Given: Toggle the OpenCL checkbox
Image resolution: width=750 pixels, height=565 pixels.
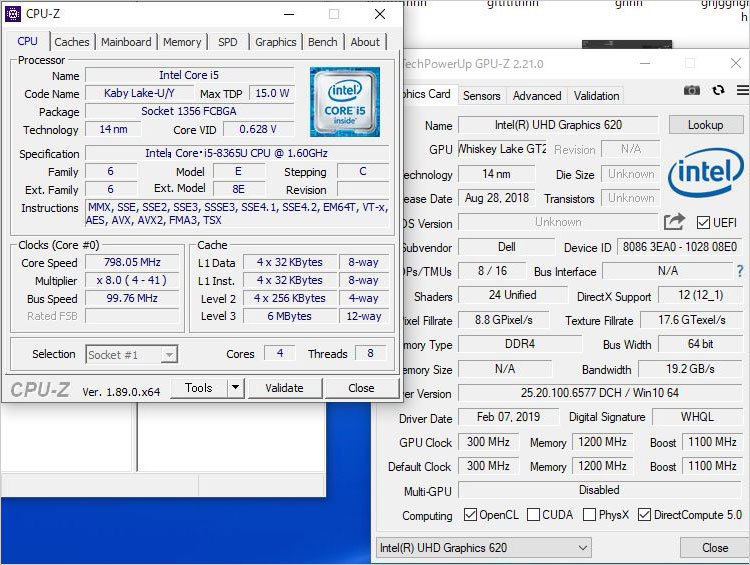Looking at the screenshot, I should [x=470, y=515].
